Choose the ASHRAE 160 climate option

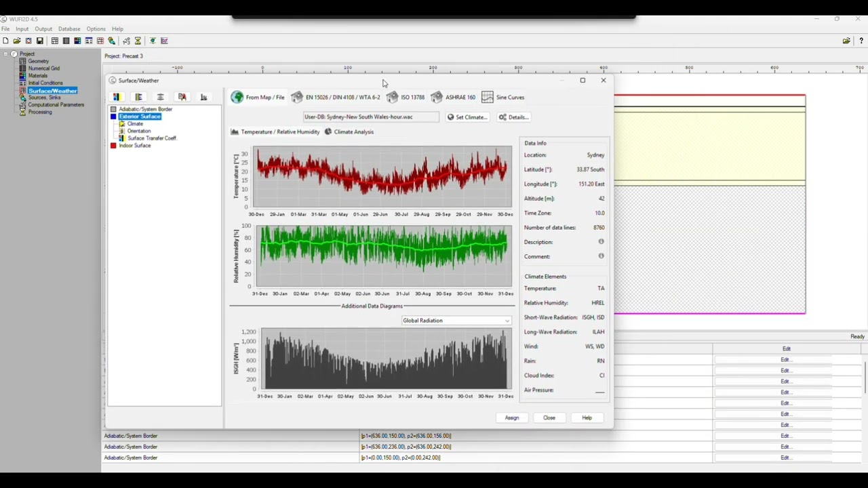454,97
